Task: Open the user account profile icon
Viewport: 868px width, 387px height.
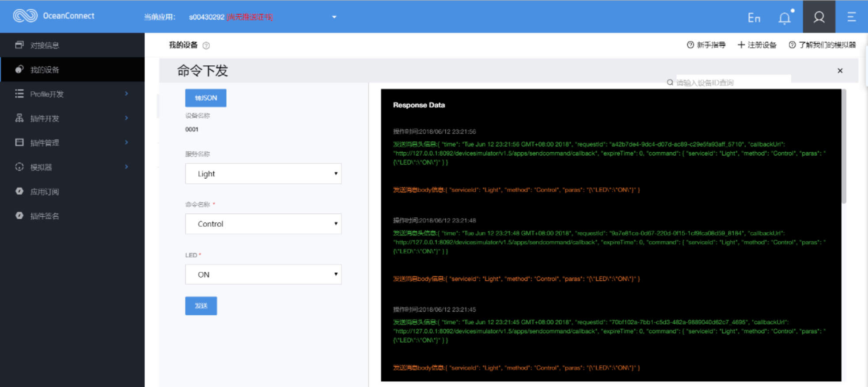Action: [819, 17]
